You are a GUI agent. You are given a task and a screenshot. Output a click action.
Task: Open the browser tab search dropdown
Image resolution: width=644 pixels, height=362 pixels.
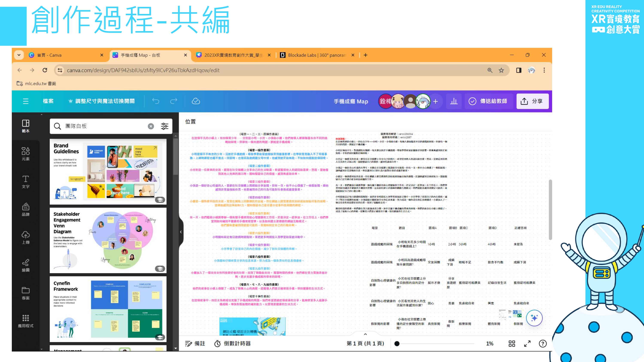click(19, 55)
